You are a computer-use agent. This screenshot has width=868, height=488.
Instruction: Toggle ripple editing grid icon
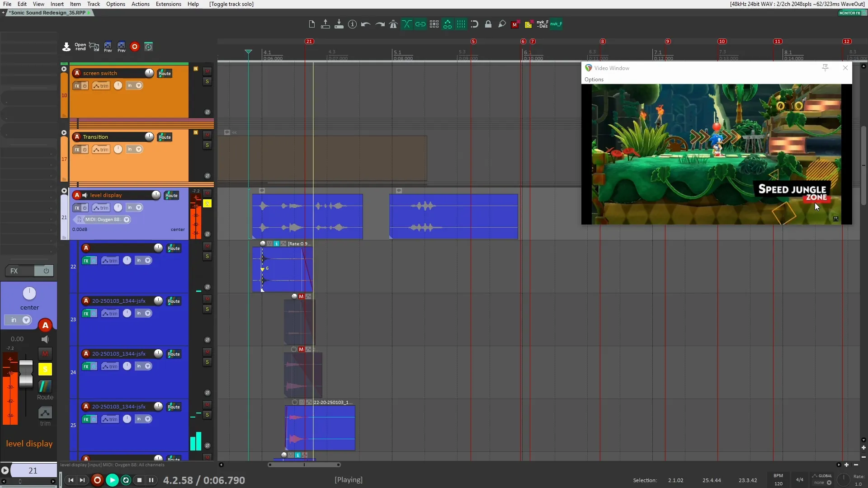coord(434,24)
